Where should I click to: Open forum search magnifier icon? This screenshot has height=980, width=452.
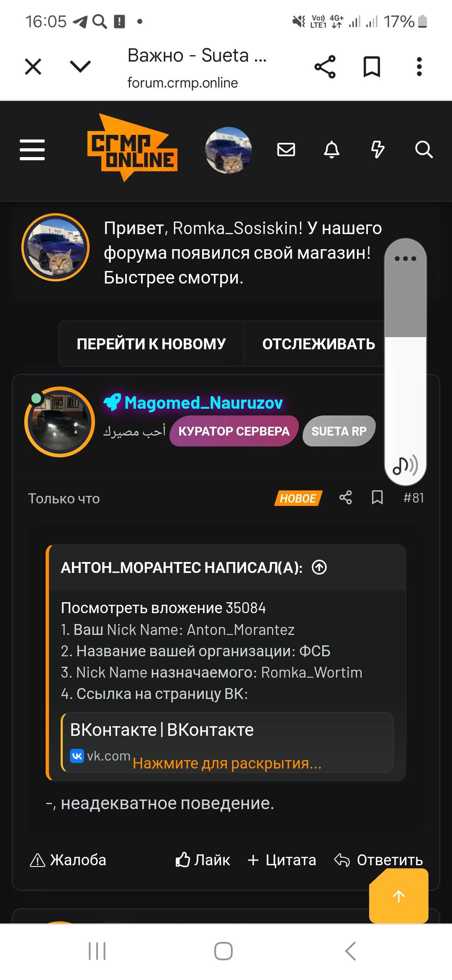tap(424, 150)
